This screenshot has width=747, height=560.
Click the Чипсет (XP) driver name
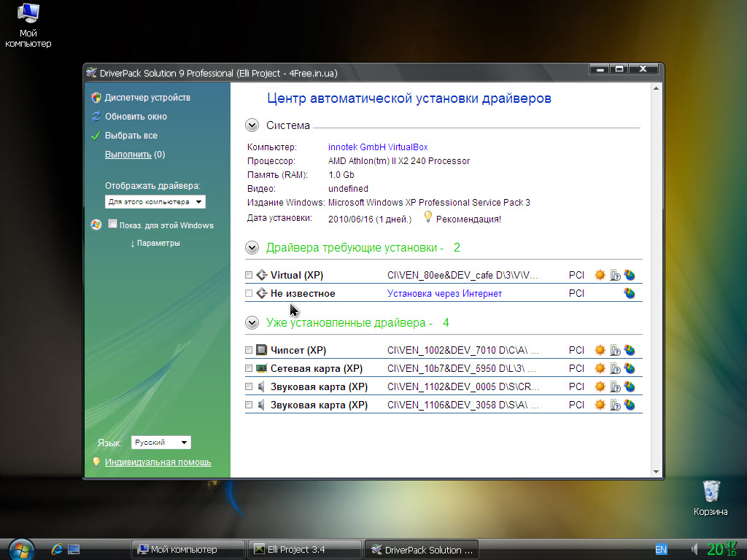[298, 351]
